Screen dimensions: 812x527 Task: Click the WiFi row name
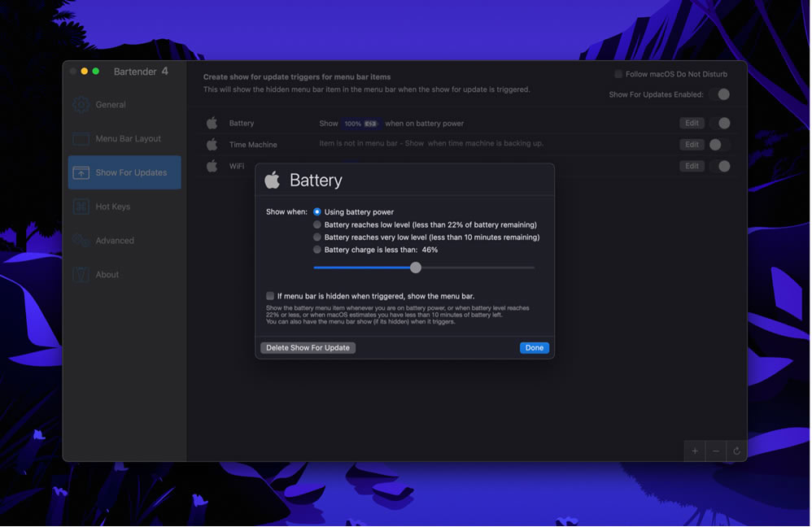click(x=237, y=166)
